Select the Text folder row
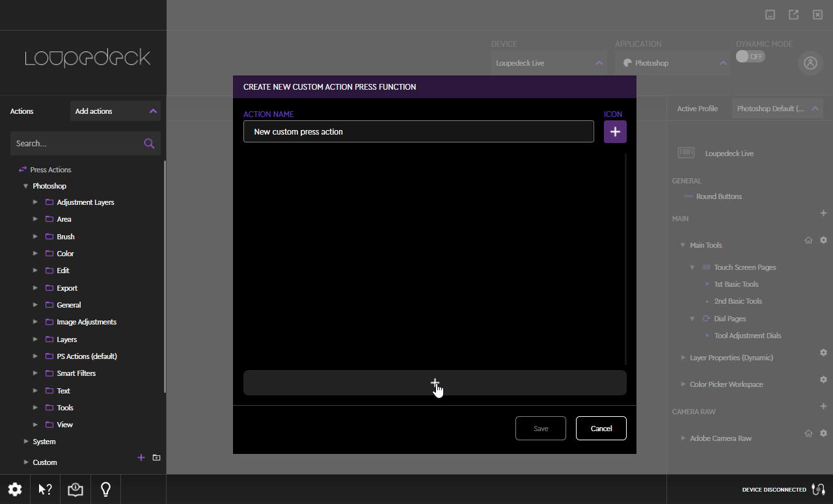Image resolution: width=833 pixels, height=504 pixels. pos(63,391)
